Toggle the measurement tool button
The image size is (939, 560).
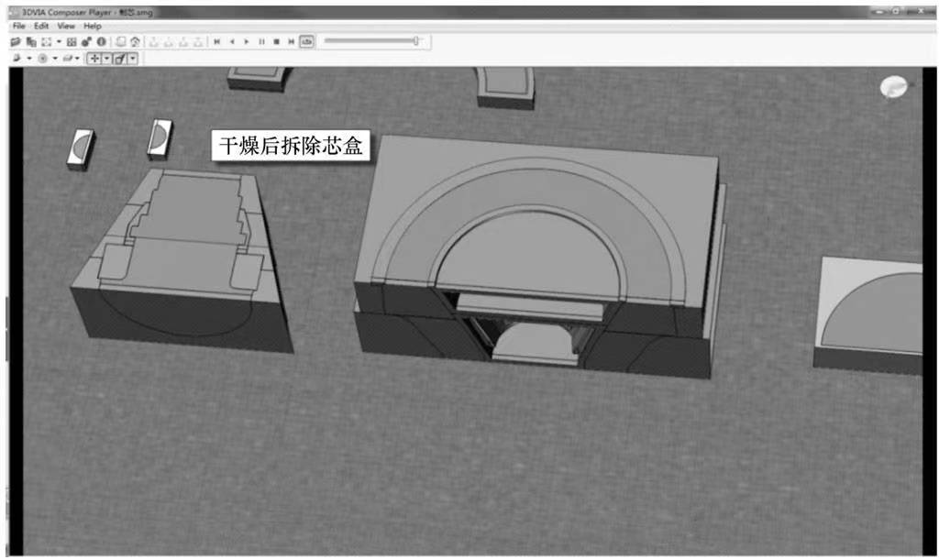click(x=119, y=58)
